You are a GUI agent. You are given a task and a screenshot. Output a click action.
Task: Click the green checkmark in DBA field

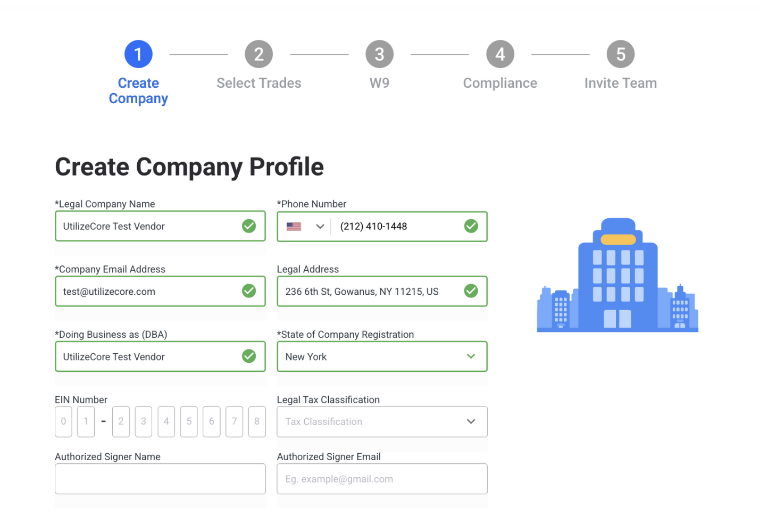(249, 356)
